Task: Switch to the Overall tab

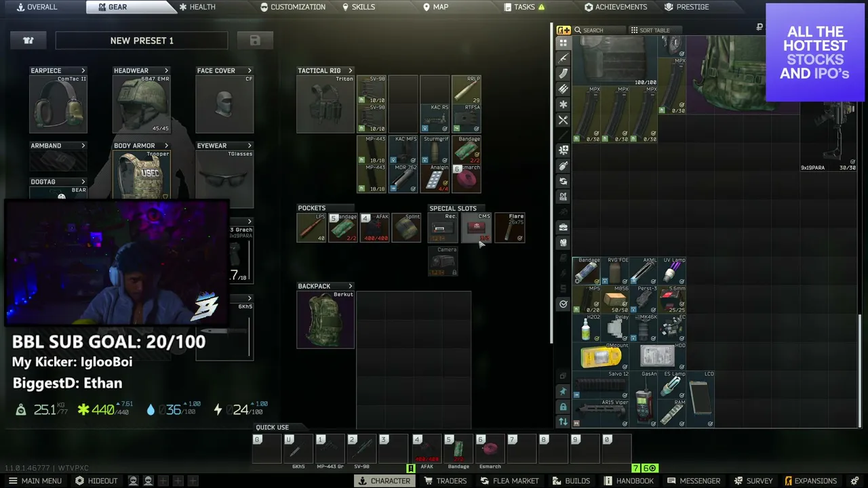Action: [x=37, y=7]
